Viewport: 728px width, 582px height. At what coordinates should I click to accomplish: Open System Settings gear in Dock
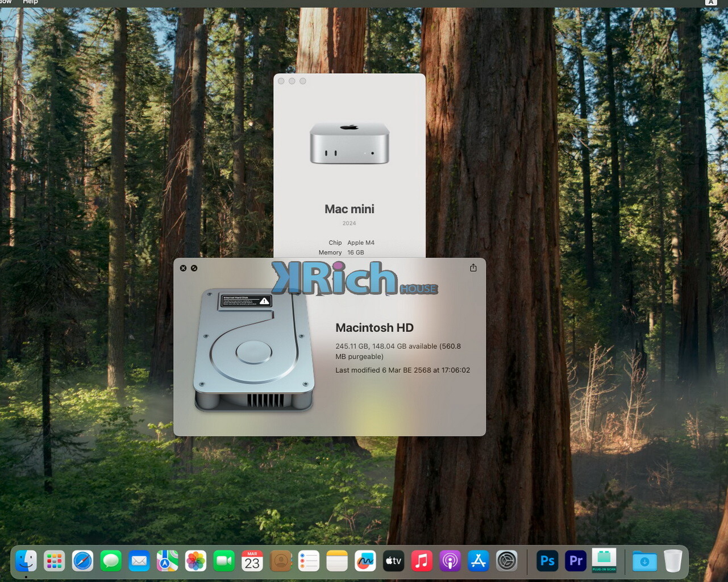click(x=507, y=561)
